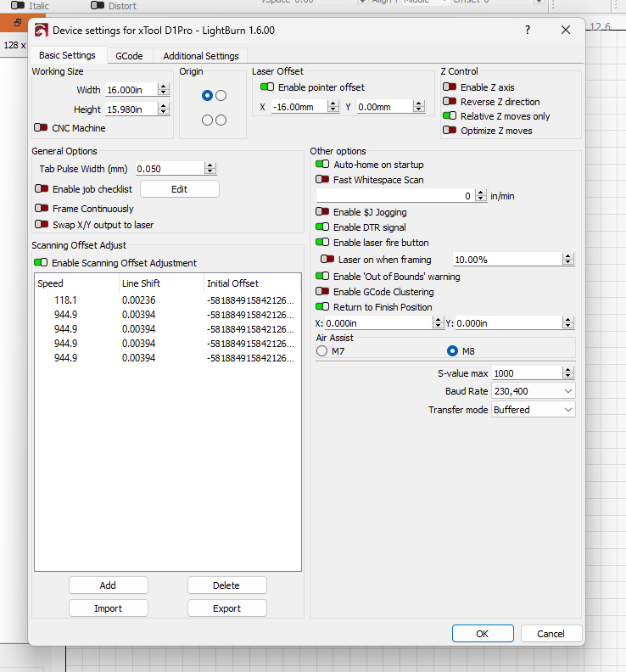Click the Height field showing 15.980in

pyautogui.click(x=131, y=109)
